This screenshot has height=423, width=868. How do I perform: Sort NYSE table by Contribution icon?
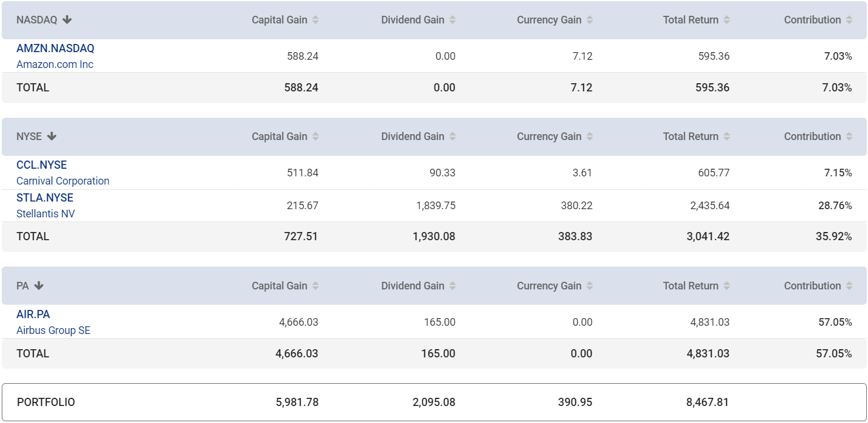(849, 137)
